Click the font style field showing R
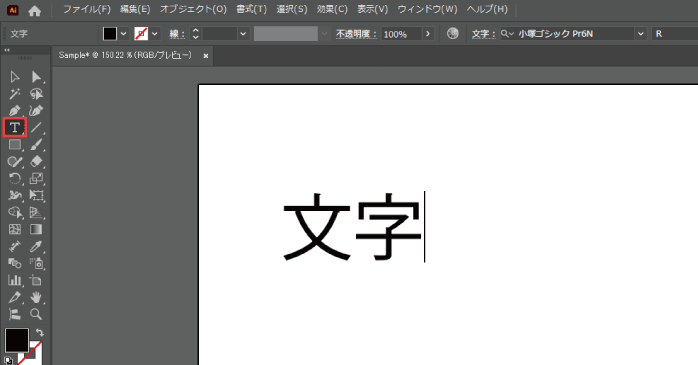The image size is (698, 365). 674,34
